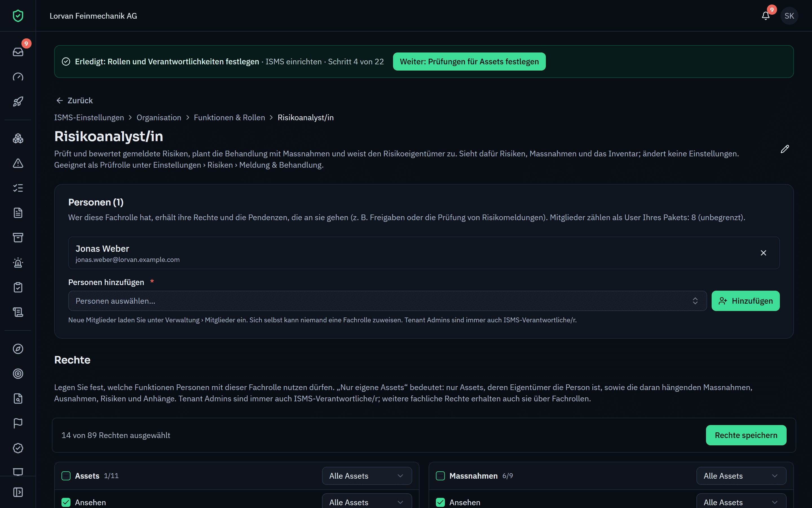This screenshot has width=812, height=508.
Task: Click the text 14 von 89 Rechten ausgewählt
Action: click(x=116, y=435)
